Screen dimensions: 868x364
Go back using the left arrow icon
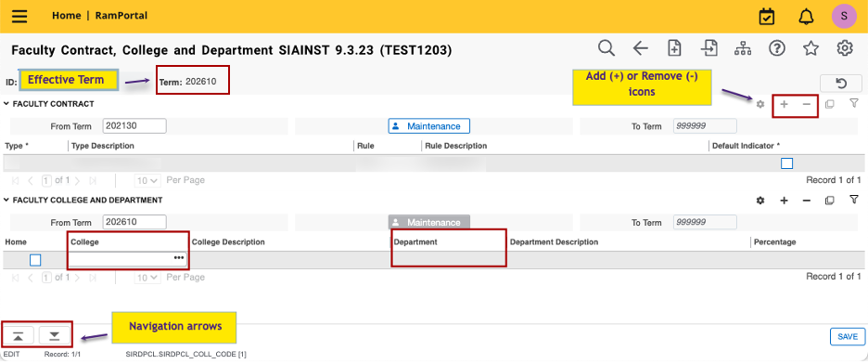tap(641, 48)
